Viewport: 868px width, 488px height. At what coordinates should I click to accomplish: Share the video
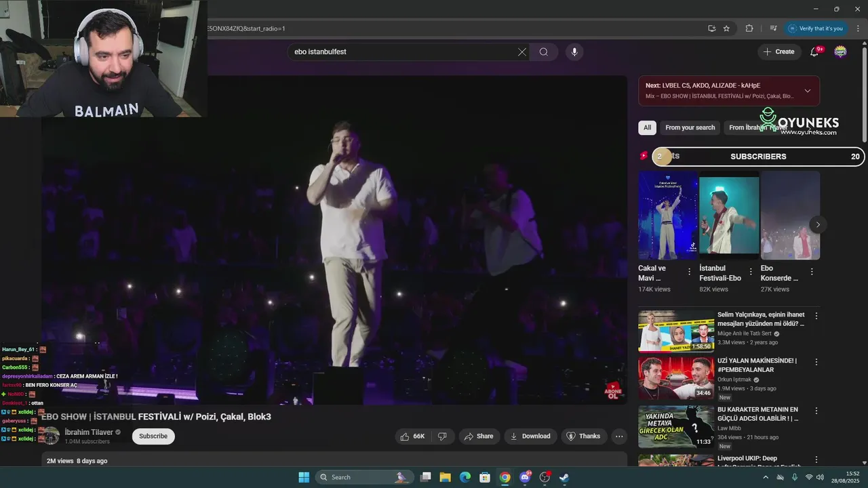(479, 436)
